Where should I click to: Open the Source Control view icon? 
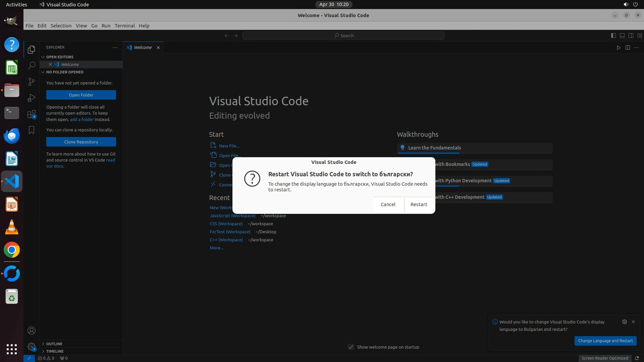[32, 82]
